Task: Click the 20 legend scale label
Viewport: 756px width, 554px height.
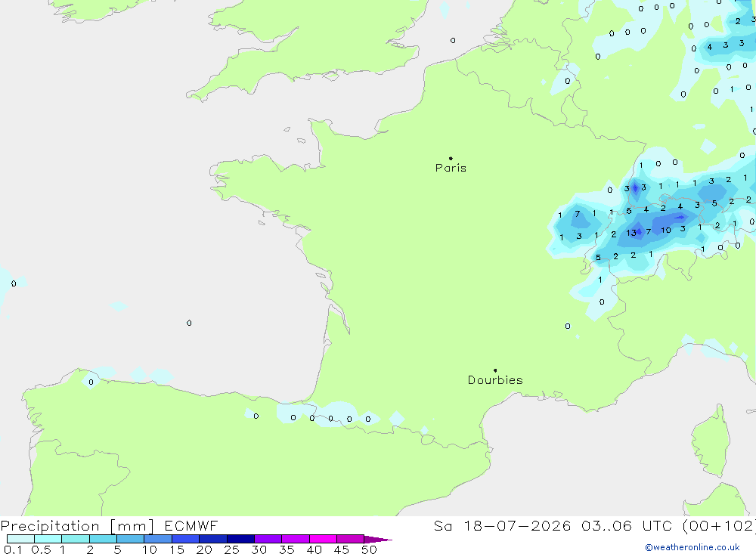Action: (204, 549)
